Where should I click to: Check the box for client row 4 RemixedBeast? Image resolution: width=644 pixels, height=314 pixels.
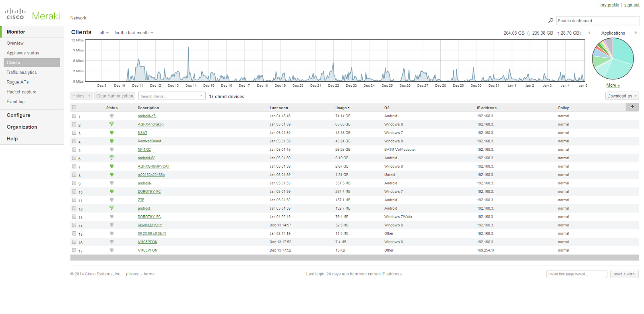tap(74, 141)
